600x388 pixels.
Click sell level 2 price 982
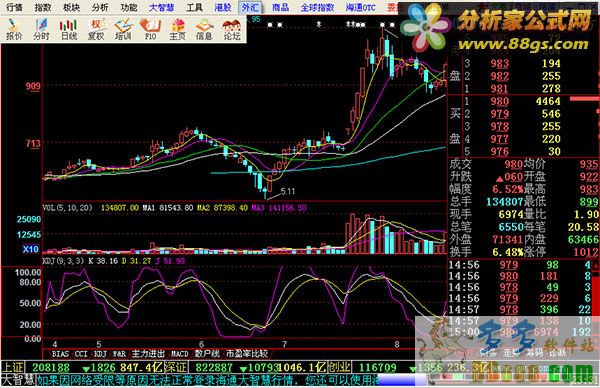[499, 76]
